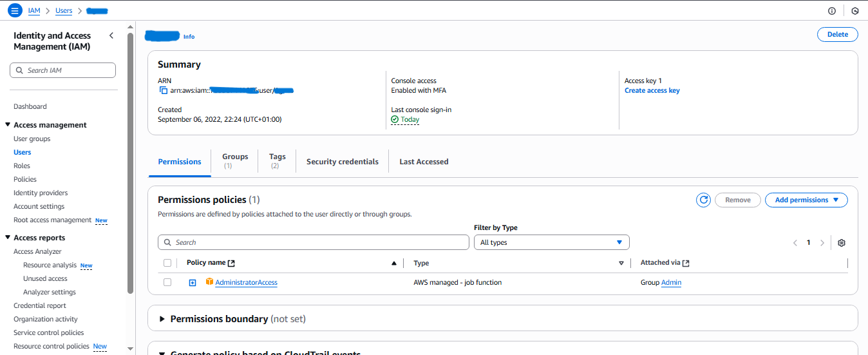Open the Admin group link
Viewport: 868px width, 355px height.
671,282
